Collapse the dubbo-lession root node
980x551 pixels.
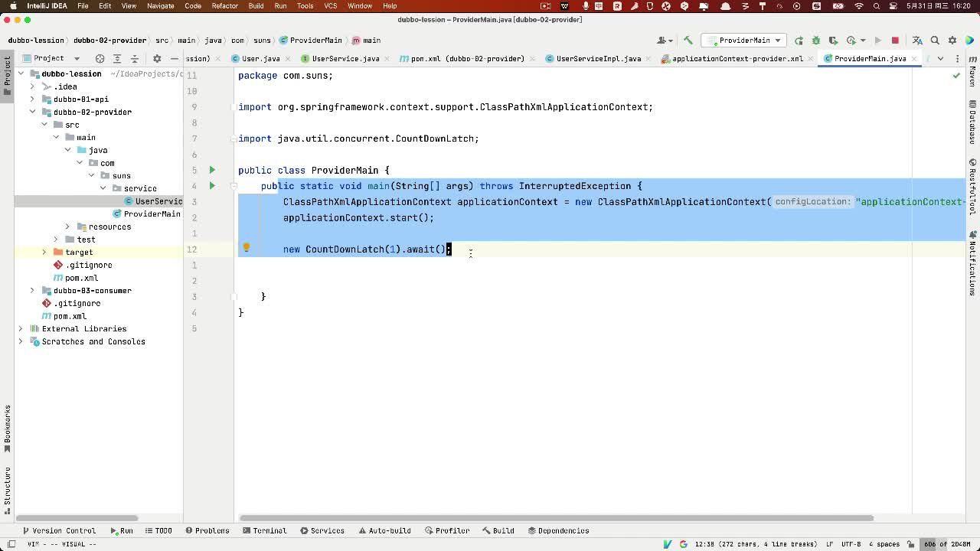click(x=21, y=74)
